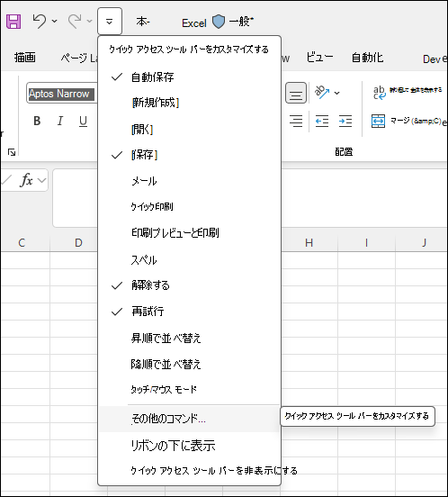
Task: Open the Orientation dropdown arrow
Action: pos(336,93)
